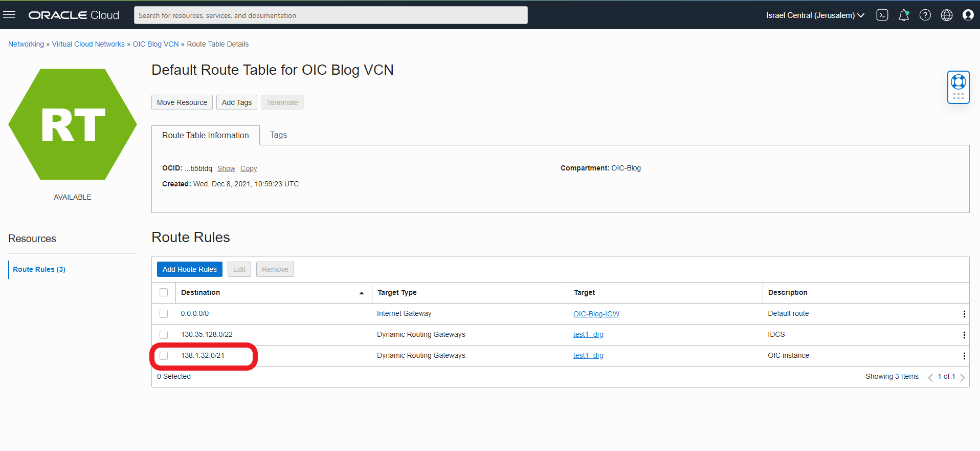Navigate to Virtual Cloud Networks breadcrumb
The height and width of the screenshot is (451, 980).
(88, 44)
